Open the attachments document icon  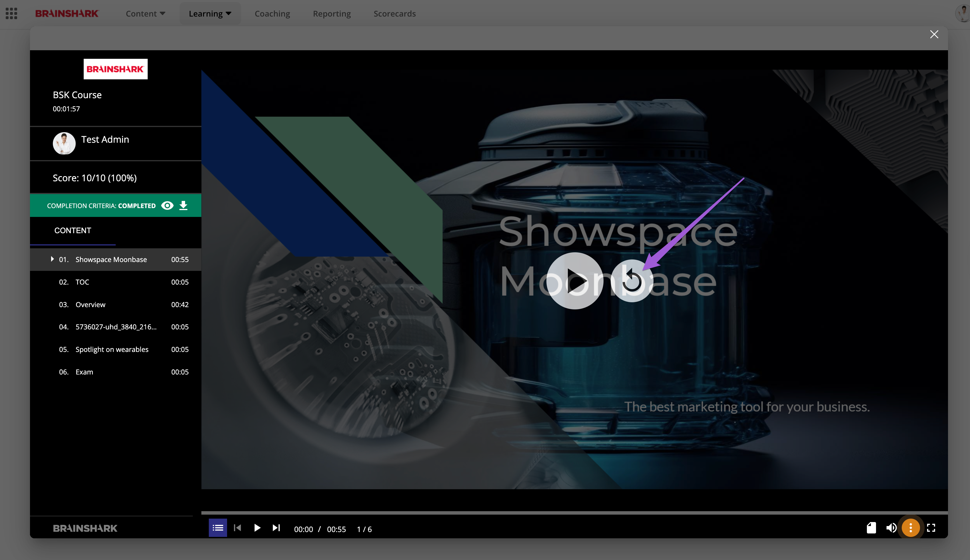tap(871, 528)
